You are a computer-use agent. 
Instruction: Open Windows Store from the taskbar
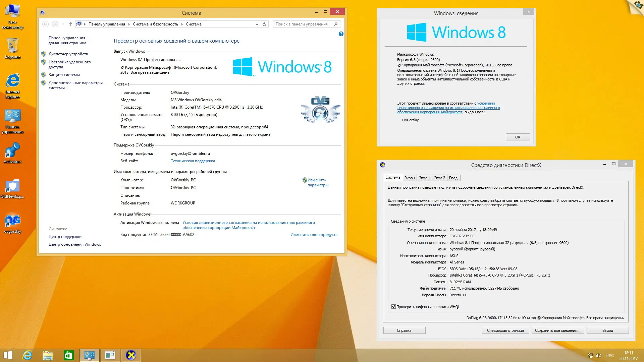click(68, 355)
